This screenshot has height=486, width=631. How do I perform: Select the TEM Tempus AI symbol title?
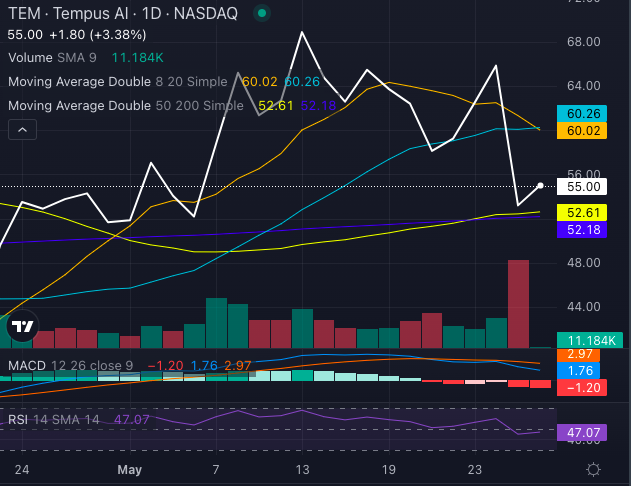pyautogui.click(x=123, y=14)
